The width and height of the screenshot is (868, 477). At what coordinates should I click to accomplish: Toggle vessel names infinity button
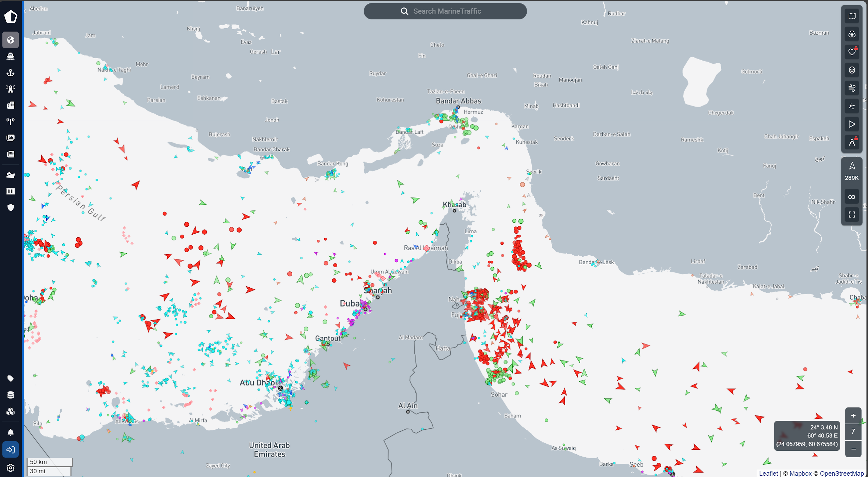pos(852,197)
